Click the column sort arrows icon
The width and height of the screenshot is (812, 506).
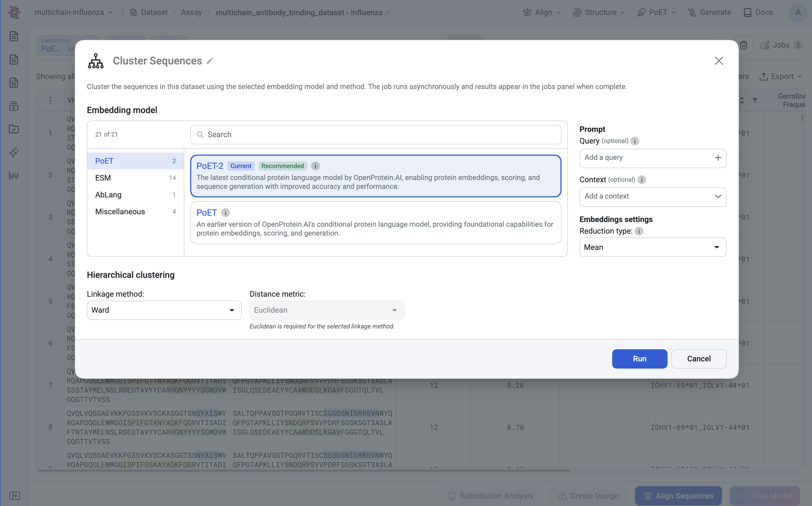(x=742, y=100)
